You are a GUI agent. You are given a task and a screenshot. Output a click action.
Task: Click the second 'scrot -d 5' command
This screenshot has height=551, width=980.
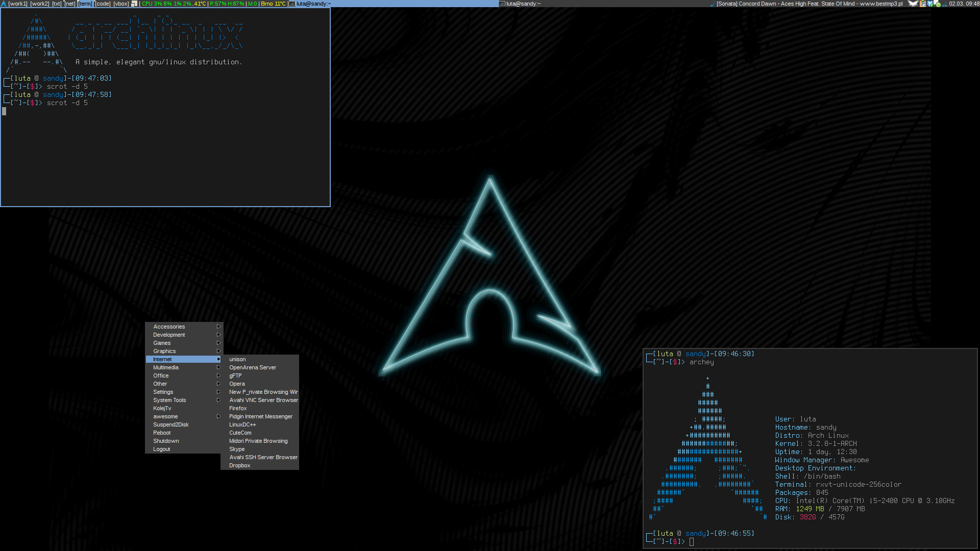click(67, 103)
